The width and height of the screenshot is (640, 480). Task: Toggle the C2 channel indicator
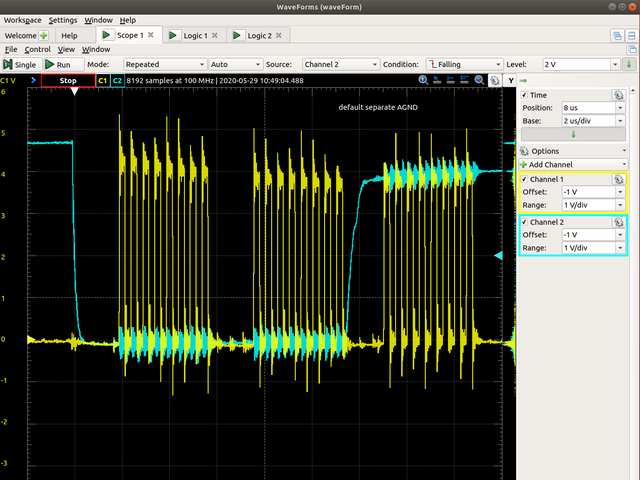coord(117,80)
